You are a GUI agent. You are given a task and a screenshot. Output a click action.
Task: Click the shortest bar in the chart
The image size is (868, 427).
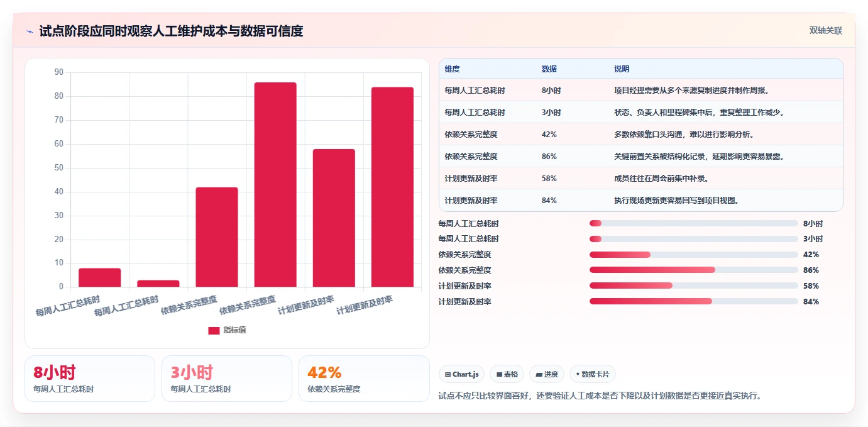pos(158,284)
